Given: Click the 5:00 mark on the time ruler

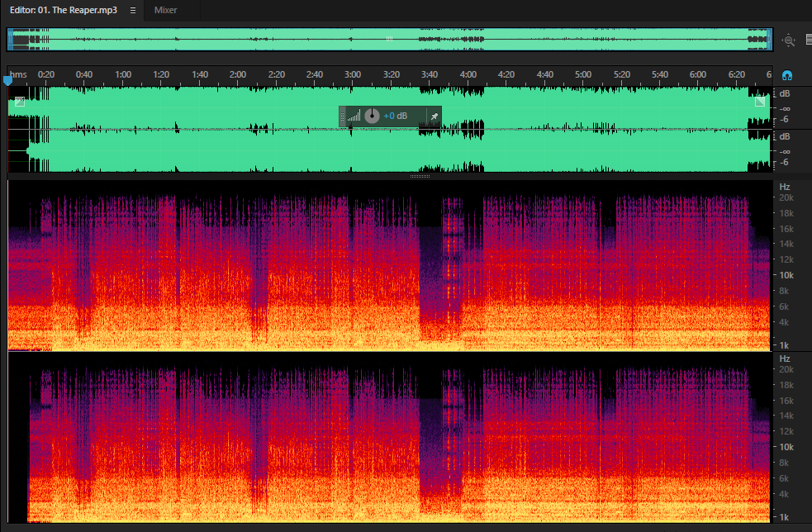Looking at the screenshot, I should [x=583, y=74].
